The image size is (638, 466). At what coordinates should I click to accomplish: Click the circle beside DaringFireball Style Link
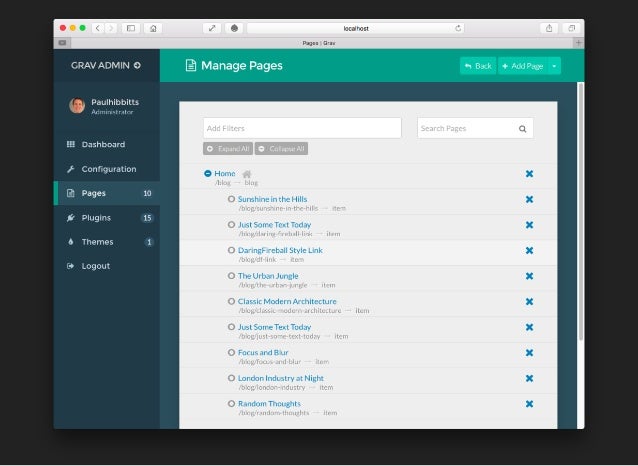pyautogui.click(x=231, y=250)
